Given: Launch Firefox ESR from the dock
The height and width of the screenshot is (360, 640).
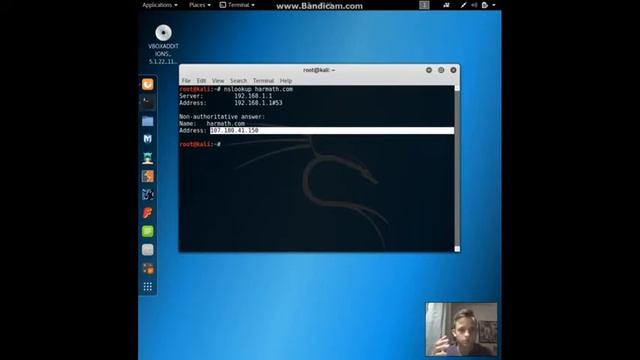Looking at the screenshot, I should 148,84.
